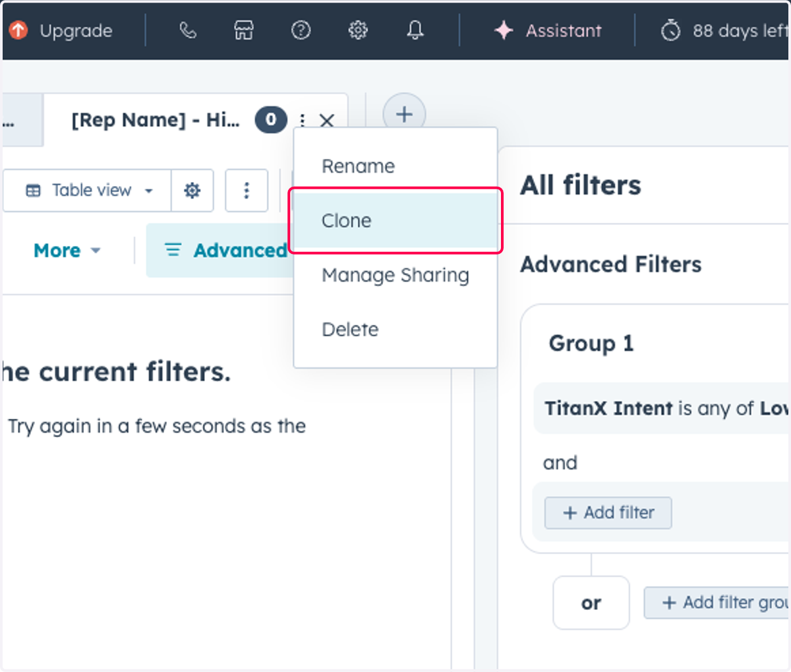Viewport: 791px width, 672px height.
Task: Click the Upgrade arrow icon
Action: [18, 30]
